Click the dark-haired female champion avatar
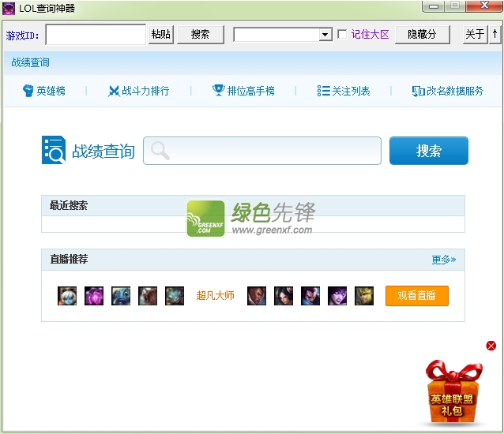This screenshot has height=434, width=504. click(x=284, y=296)
